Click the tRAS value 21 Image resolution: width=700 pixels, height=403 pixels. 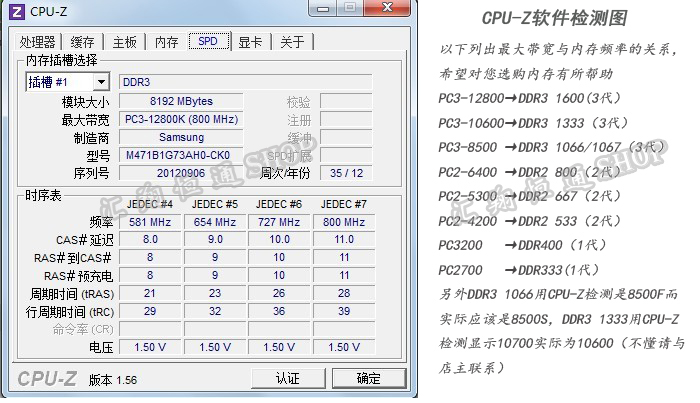point(150,293)
